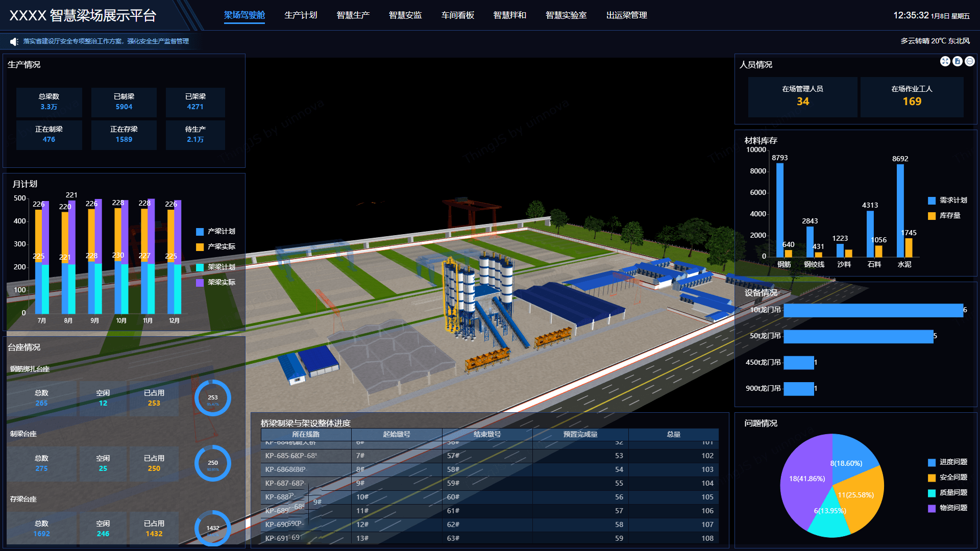Click the 在场管理人员 34 card
Image resolution: width=980 pixels, height=551 pixels.
(x=802, y=96)
